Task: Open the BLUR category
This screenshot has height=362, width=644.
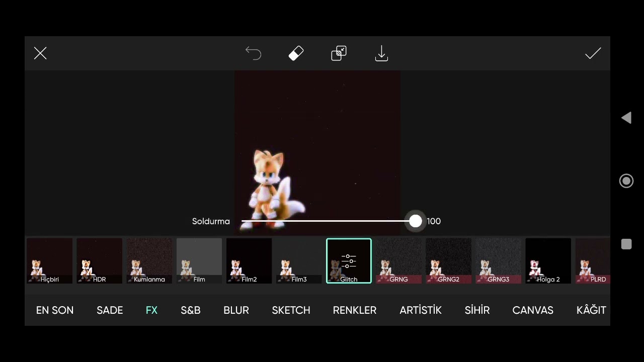Action: click(x=236, y=310)
